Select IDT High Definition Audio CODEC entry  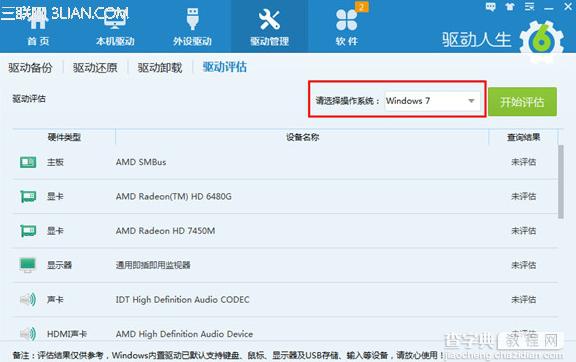[183, 300]
